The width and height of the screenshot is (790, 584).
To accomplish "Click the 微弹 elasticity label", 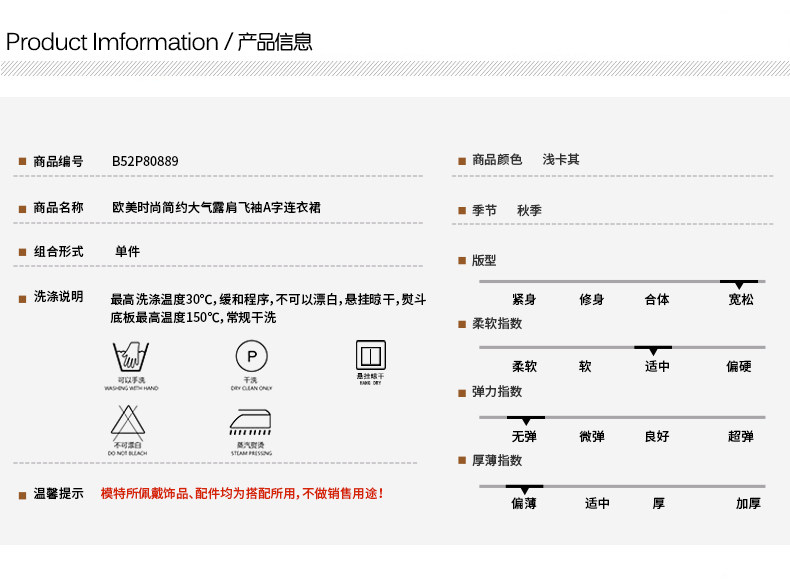I will (x=592, y=436).
